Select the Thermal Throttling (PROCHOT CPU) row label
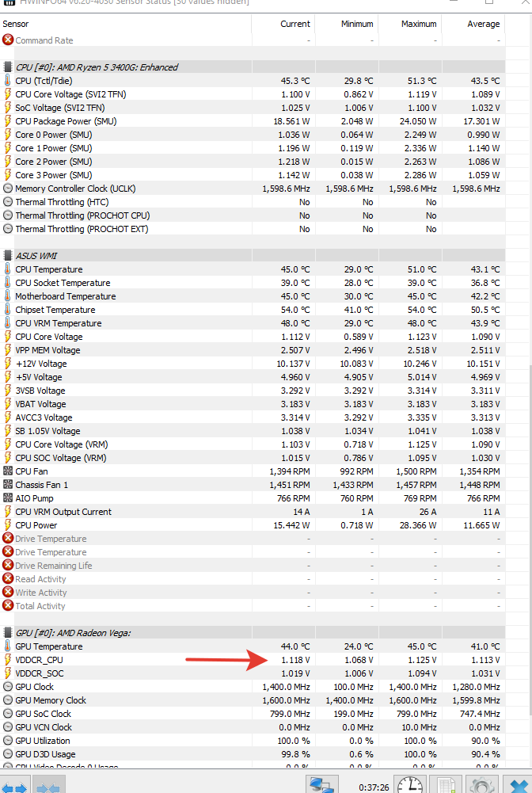532x793 pixels. pos(82,215)
